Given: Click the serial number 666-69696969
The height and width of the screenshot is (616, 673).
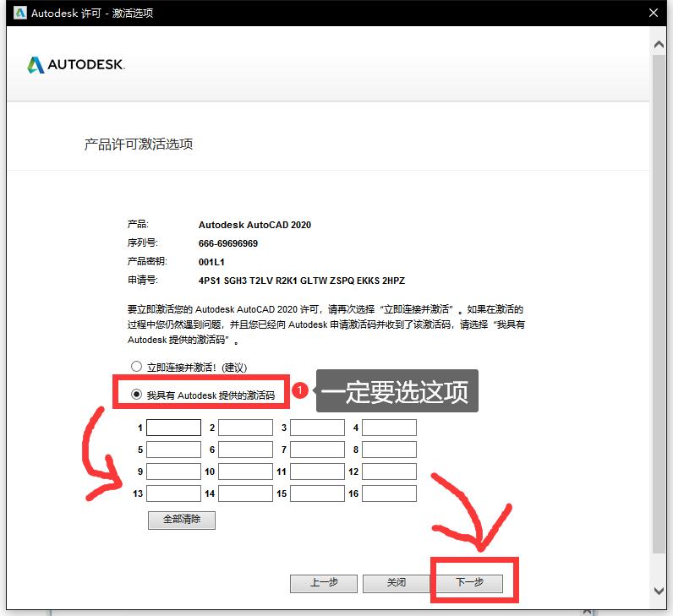Looking at the screenshot, I should 228,243.
